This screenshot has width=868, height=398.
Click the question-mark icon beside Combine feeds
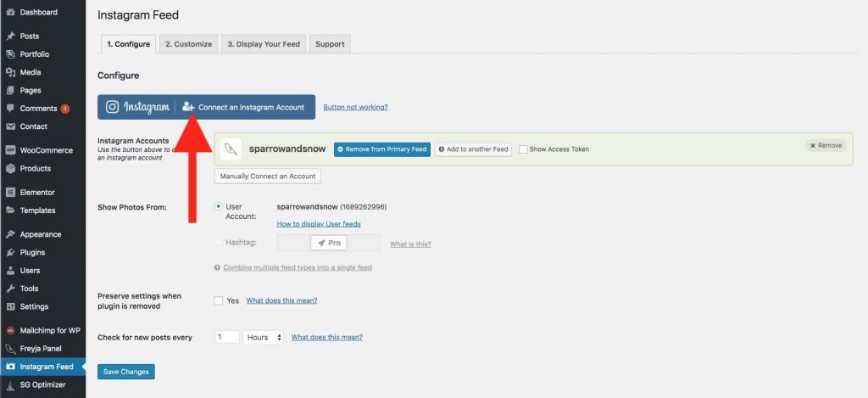pos(218,267)
